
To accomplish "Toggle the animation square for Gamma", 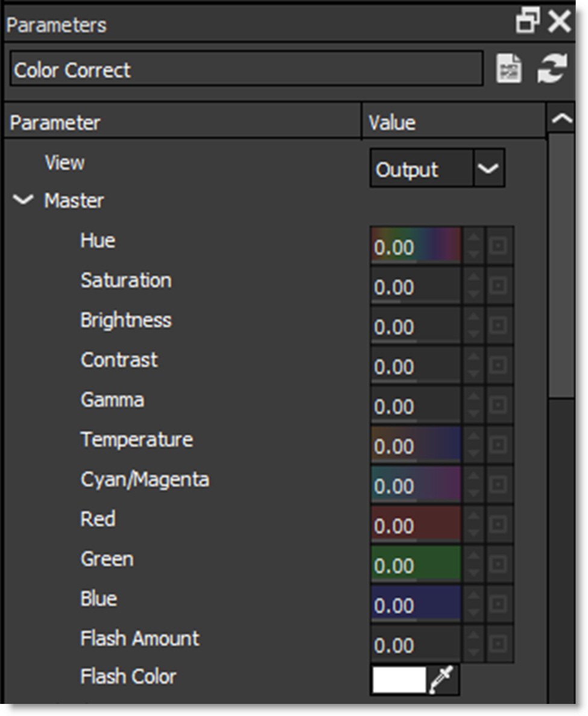I will [x=499, y=405].
